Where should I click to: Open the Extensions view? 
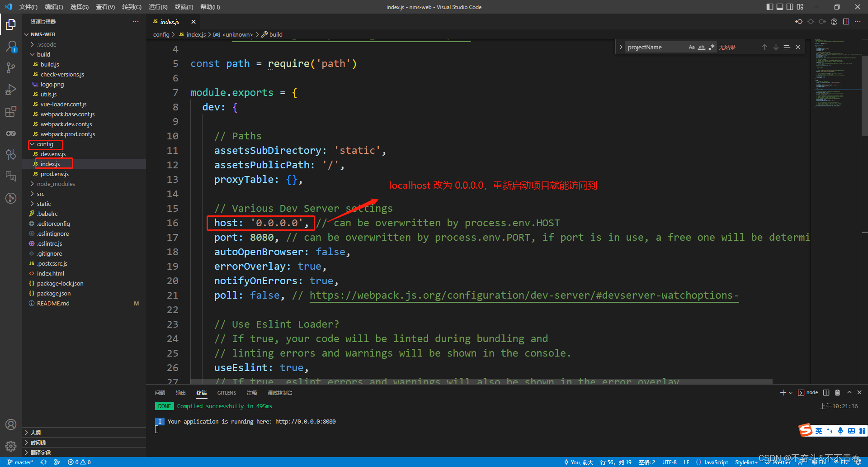click(11, 111)
